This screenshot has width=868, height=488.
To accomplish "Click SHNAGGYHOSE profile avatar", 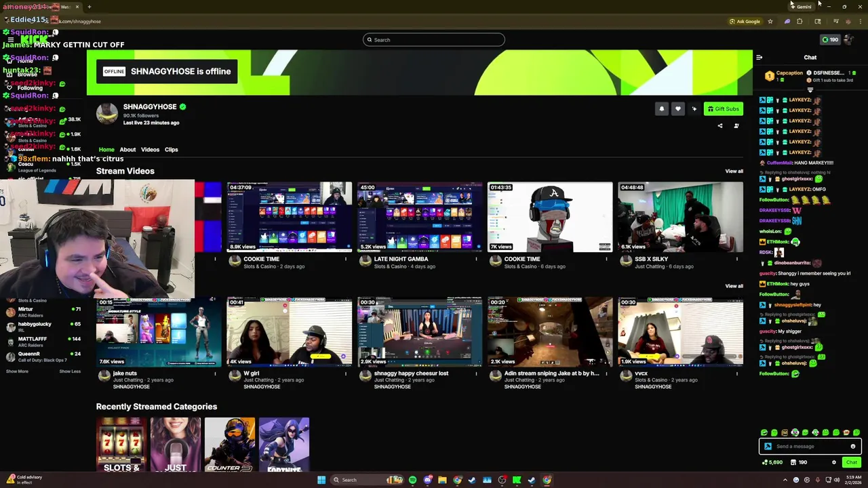I will 106,114.
